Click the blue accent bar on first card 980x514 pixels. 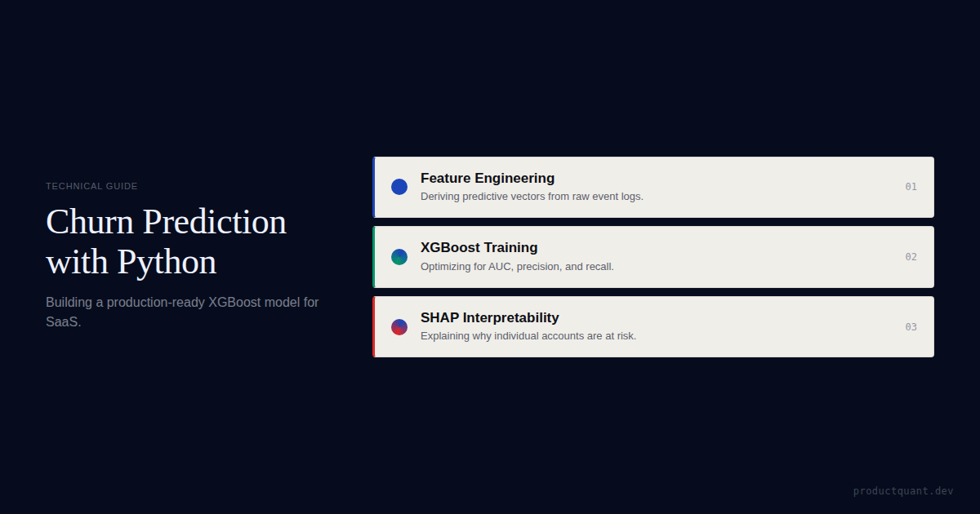(x=374, y=187)
